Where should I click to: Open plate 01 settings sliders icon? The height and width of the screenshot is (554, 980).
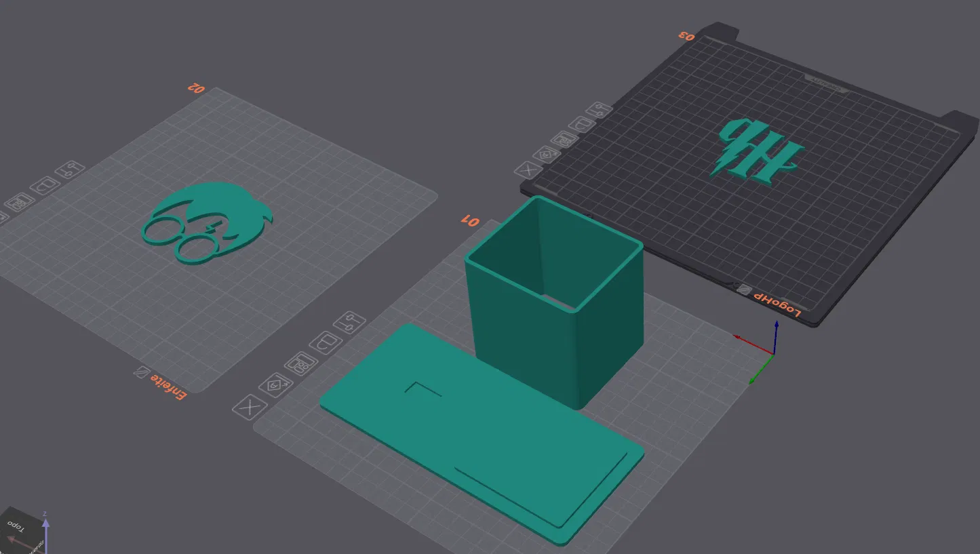350,321
